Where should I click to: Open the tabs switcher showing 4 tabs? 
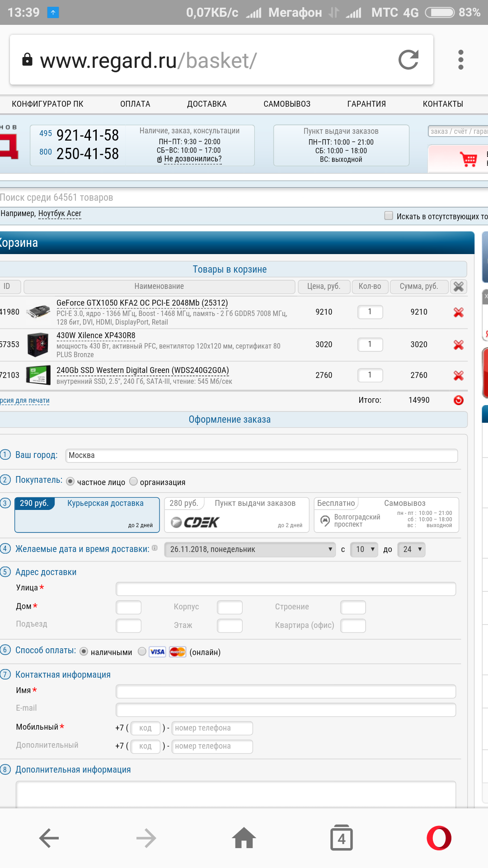point(342,838)
